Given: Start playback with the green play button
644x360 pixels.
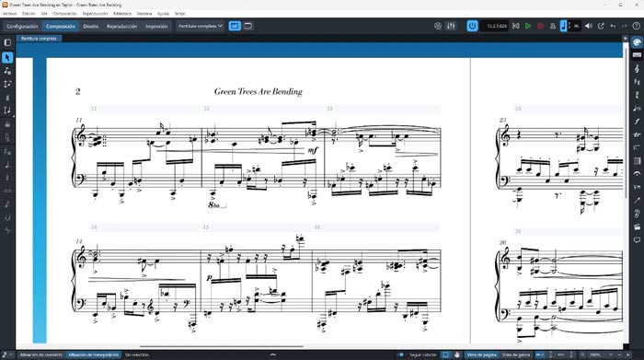Looking at the screenshot, I should click(528, 26).
